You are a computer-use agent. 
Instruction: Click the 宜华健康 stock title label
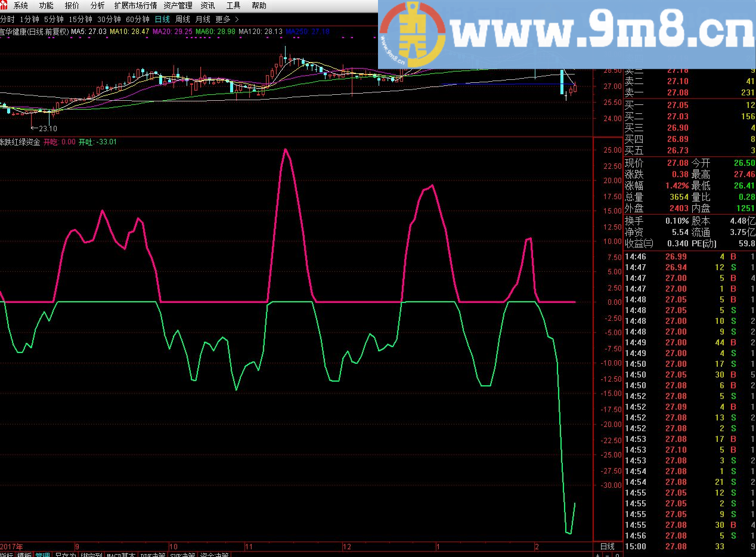pyautogui.click(x=33, y=31)
